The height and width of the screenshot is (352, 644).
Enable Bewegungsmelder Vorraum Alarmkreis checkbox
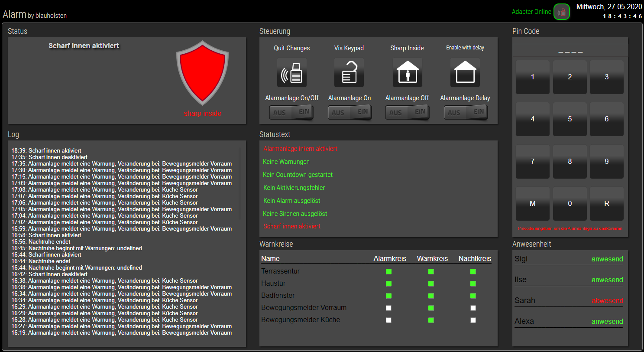(x=389, y=308)
